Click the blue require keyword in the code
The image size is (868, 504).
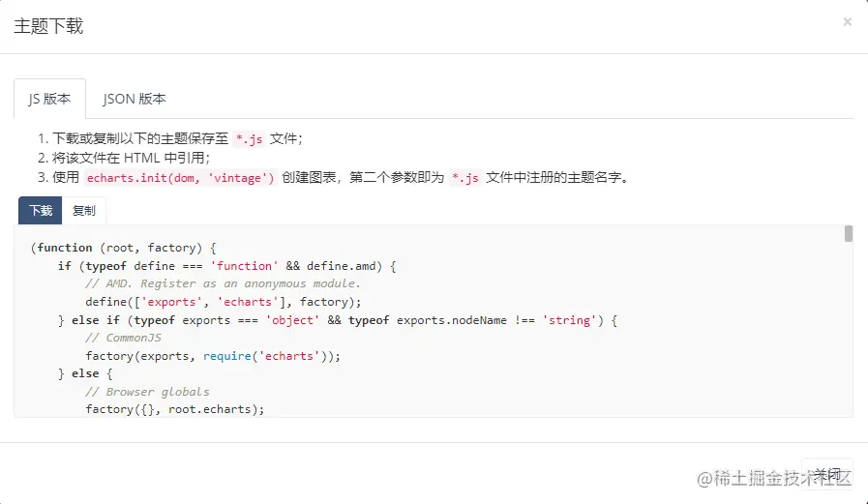[x=227, y=356]
